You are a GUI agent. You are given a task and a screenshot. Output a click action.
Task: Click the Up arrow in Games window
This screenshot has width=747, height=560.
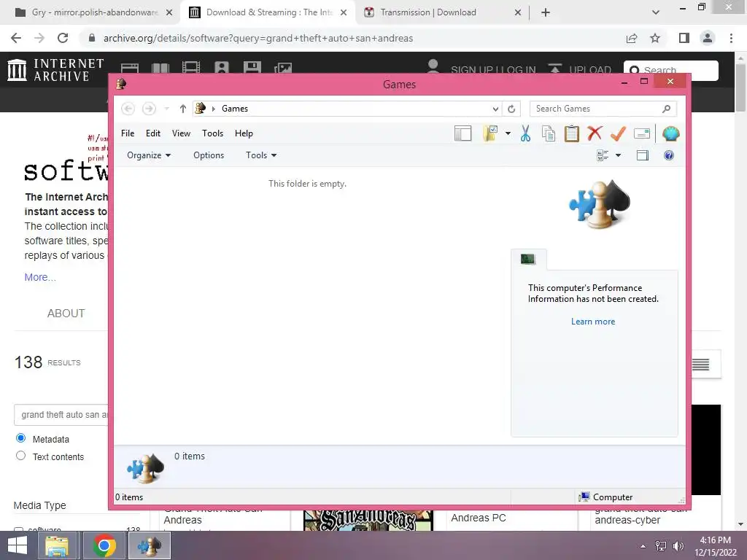pyautogui.click(x=182, y=109)
